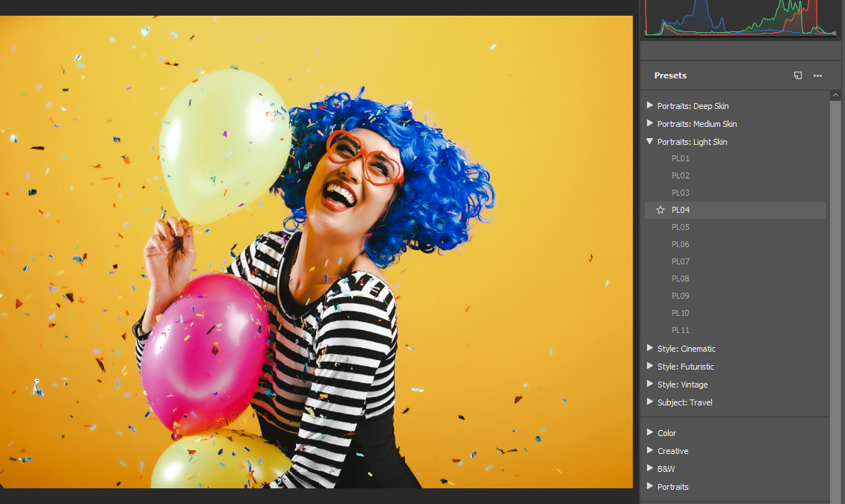Select the highlighted PL04 preset

click(x=735, y=210)
